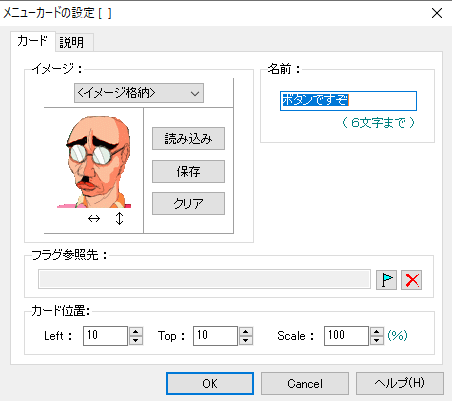Click the 保存 button
The image size is (452, 401).
click(x=188, y=171)
